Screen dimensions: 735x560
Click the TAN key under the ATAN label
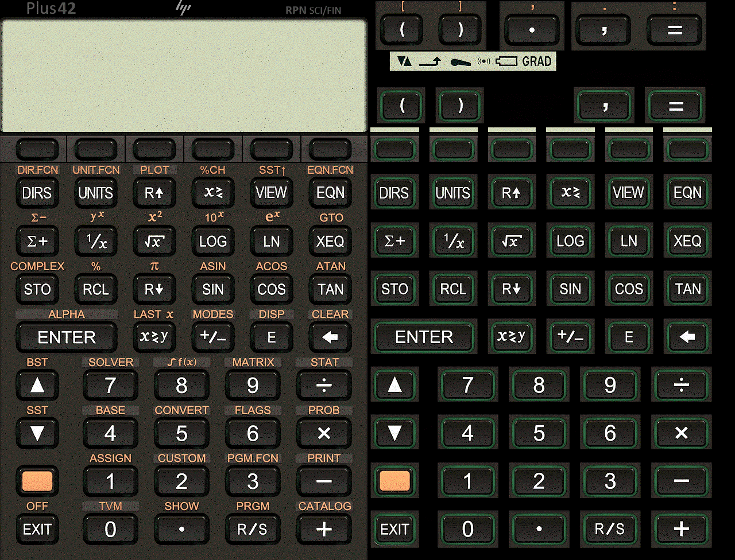pyautogui.click(x=330, y=289)
